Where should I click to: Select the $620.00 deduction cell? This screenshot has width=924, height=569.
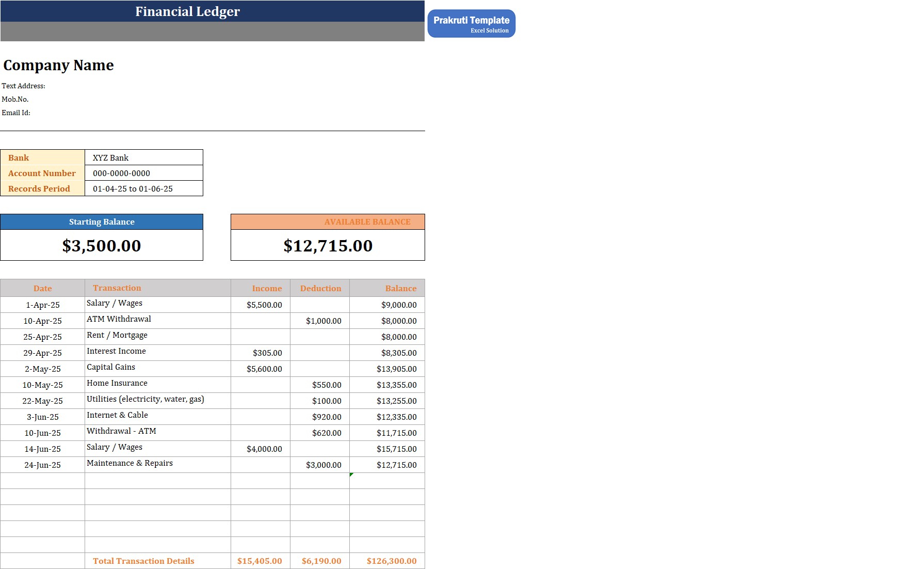(x=320, y=433)
